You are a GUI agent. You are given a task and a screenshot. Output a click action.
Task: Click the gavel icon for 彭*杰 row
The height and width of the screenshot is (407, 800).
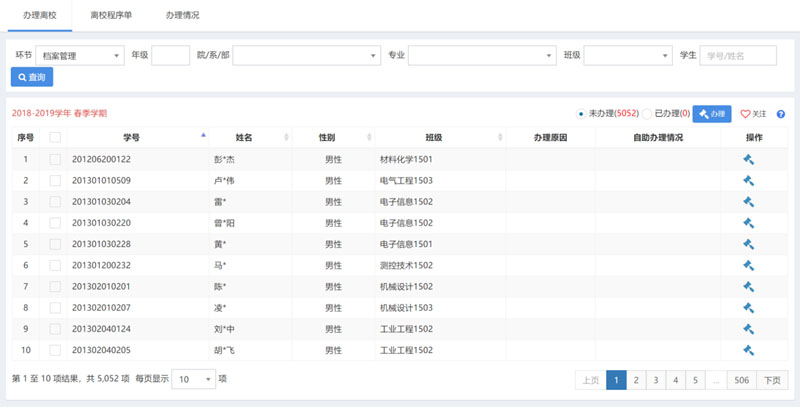[748, 159]
